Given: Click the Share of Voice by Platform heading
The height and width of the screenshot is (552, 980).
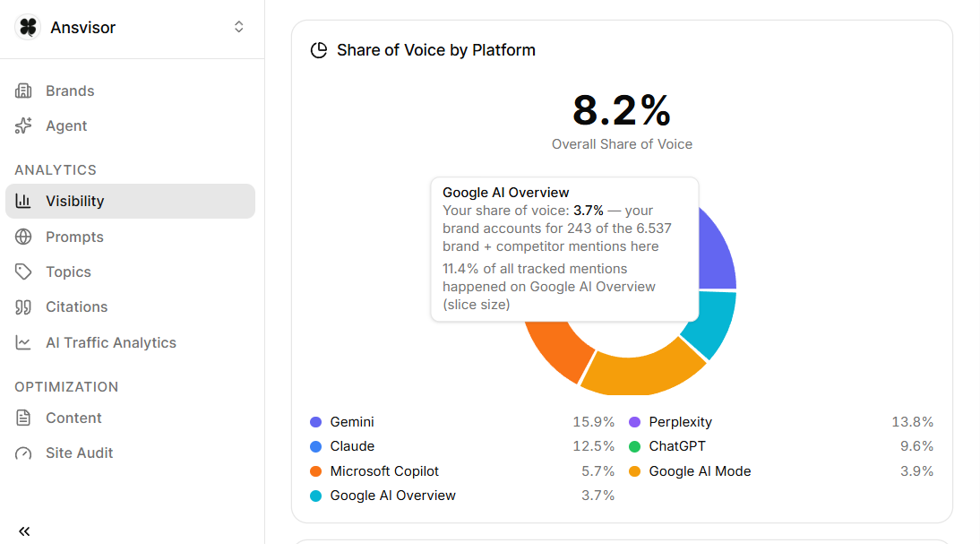Looking at the screenshot, I should coord(435,50).
